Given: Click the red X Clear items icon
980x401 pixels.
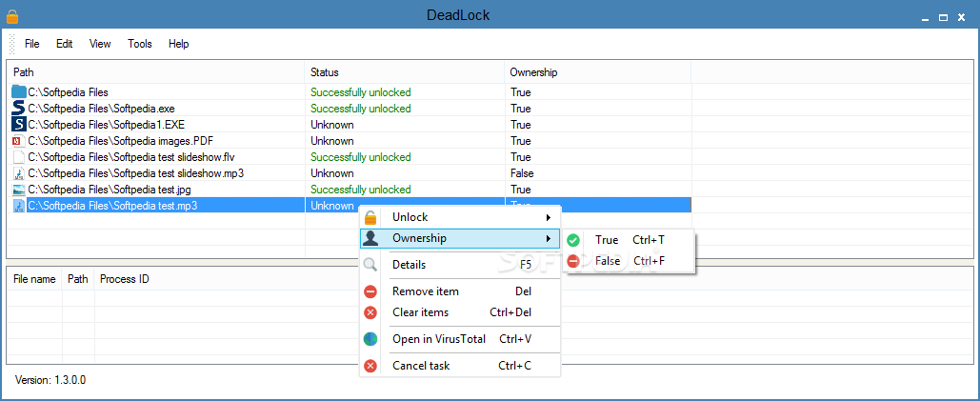Looking at the screenshot, I should click(370, 312).
